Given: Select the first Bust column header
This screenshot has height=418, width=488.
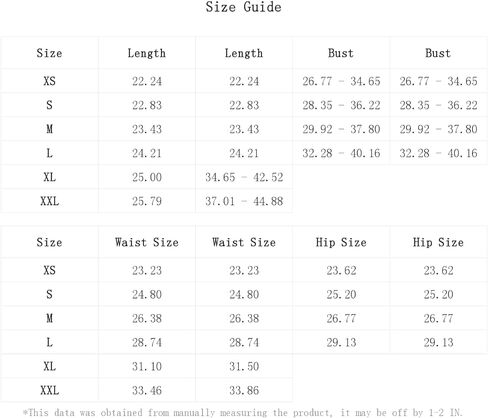Looking at the screenshot, I should coord(341,53).
